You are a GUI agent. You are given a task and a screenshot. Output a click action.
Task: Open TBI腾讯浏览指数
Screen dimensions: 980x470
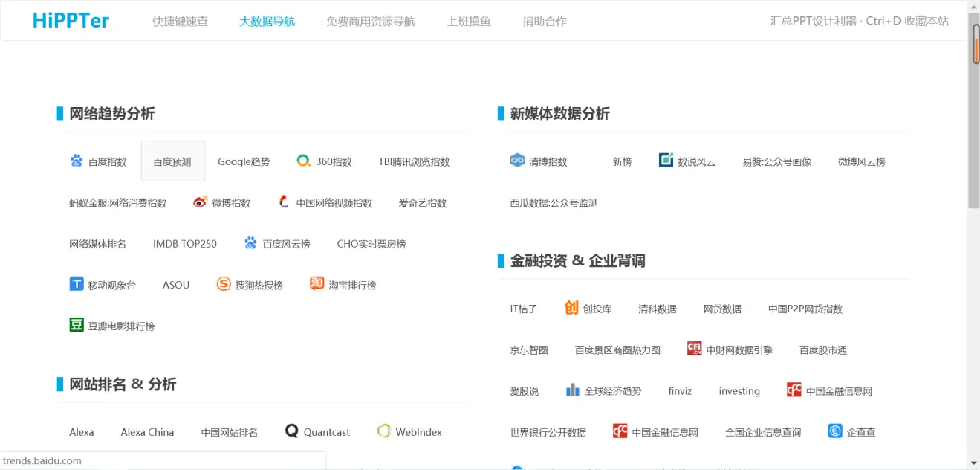click(414, 161)
